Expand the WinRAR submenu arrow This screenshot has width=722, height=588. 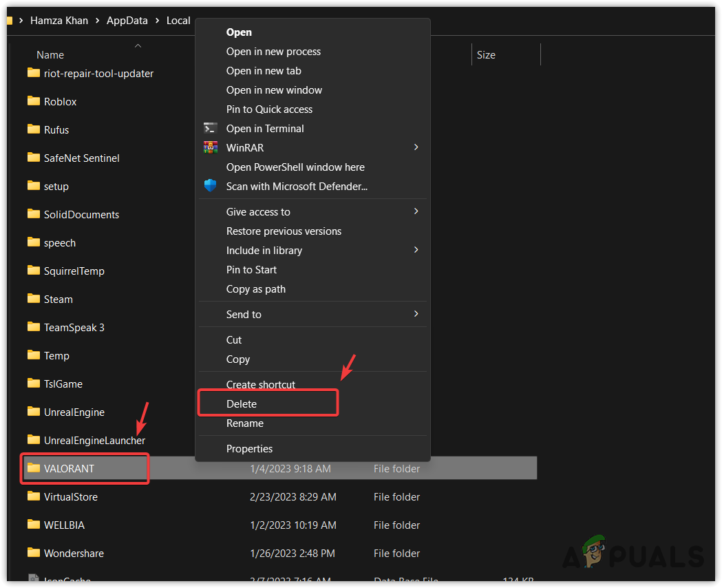(x=416, y=147)
